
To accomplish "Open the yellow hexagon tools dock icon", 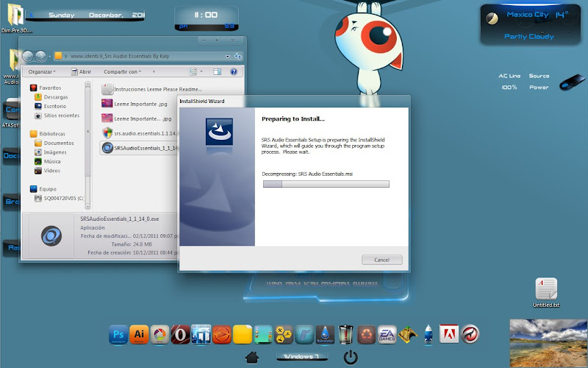I will 284,334.
